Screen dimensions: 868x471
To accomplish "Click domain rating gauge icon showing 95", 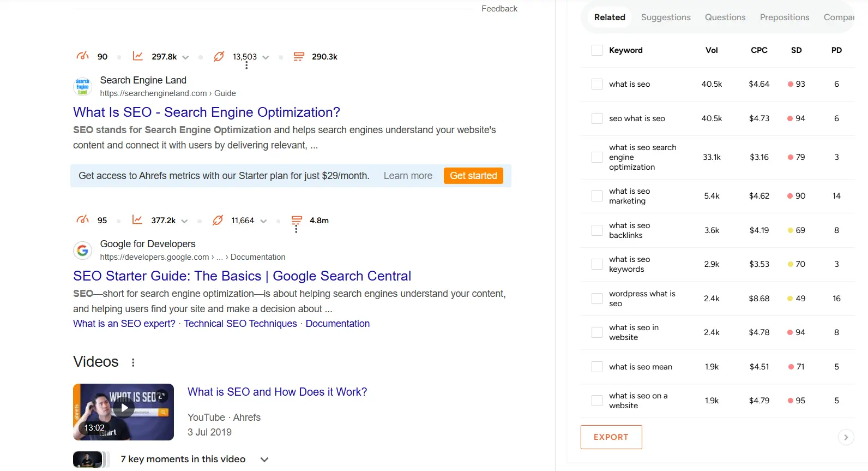I will coord(82,220).
